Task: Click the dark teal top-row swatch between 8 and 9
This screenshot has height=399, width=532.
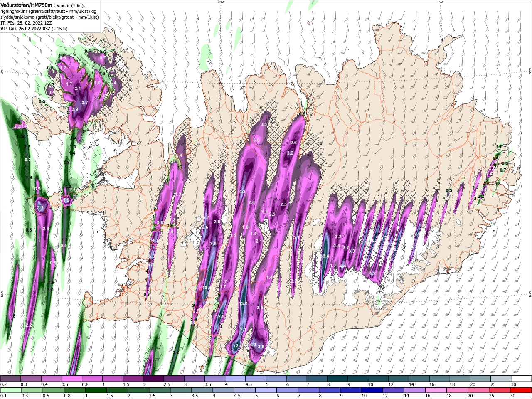Action: click(x=337, y=379)
